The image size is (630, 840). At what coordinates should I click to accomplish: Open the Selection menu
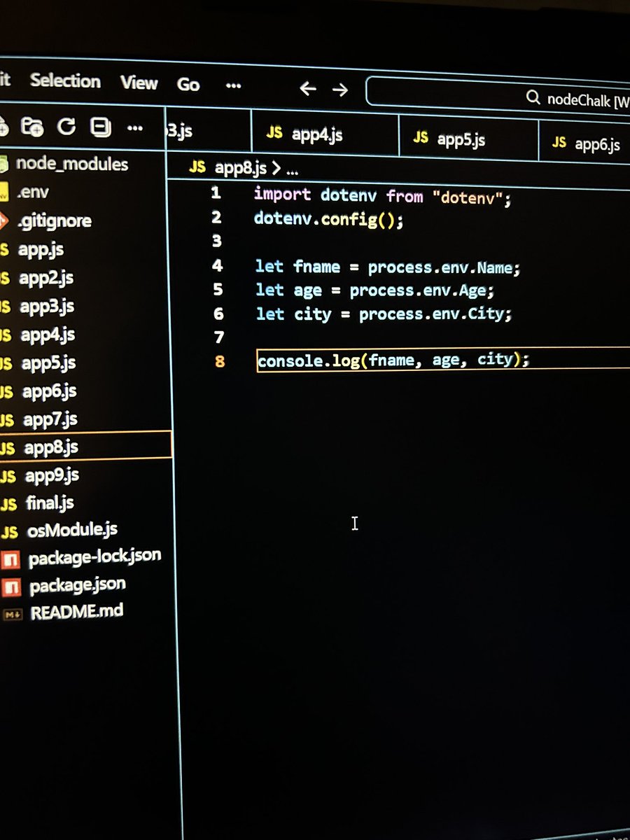(x=65, y=80)
